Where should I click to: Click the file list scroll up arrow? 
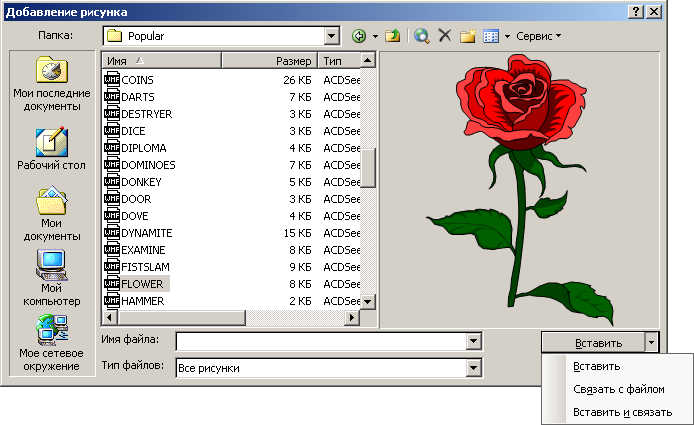[368, 60]
